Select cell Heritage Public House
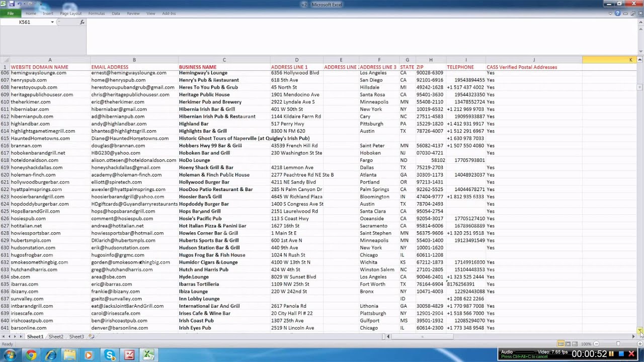 [224, 95]
